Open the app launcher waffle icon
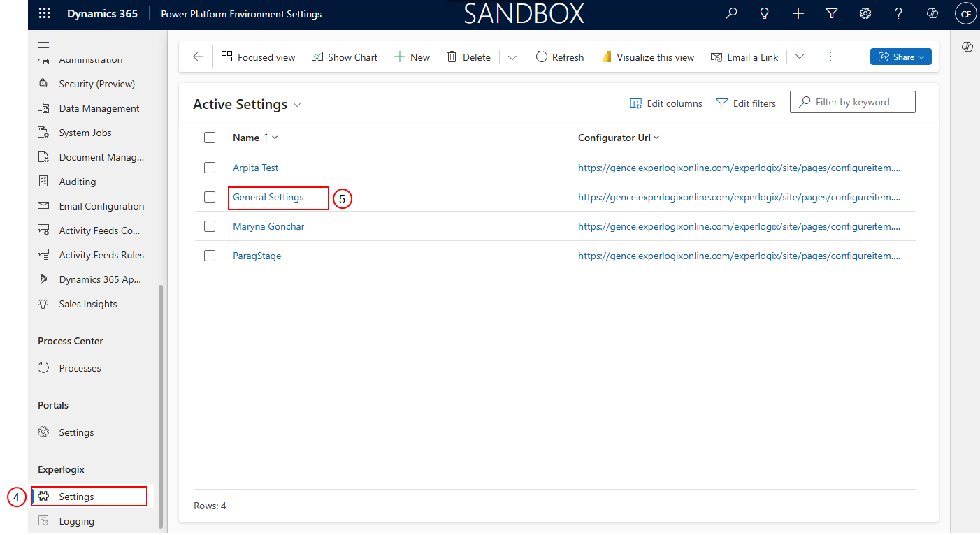The height and width of the screenshot is (535, 980). (x=44, y=13)
